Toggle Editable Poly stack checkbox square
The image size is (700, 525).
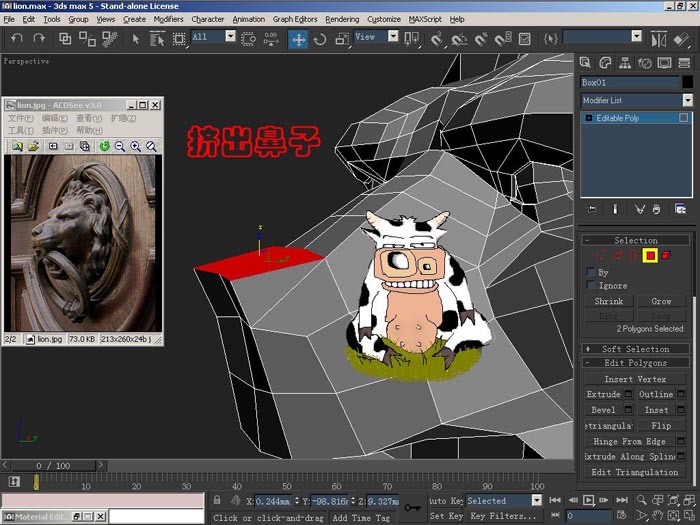pos(683,117)
